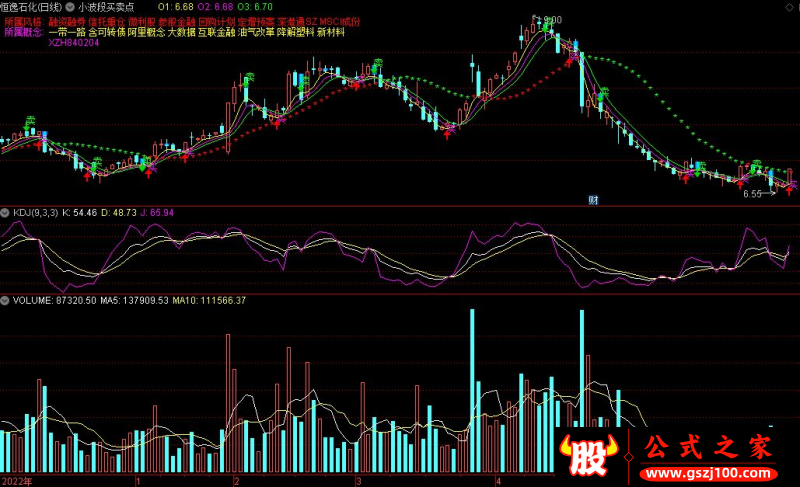This screenshot has width=800, height=487.
Task: Click the K: 54.46 value
Action: tap(80, 213)
